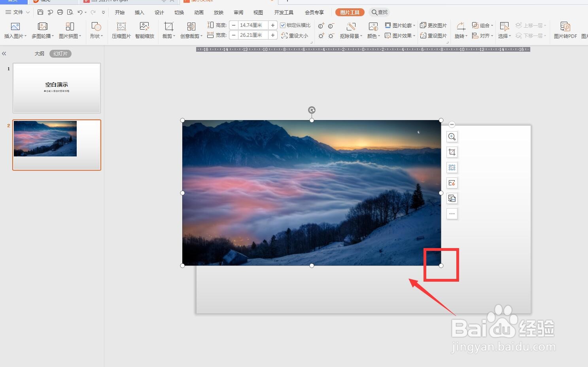588x367 pixels.
Task: Click the 图片工具 (Picture Tools) tab
Action: coord(350,13)
